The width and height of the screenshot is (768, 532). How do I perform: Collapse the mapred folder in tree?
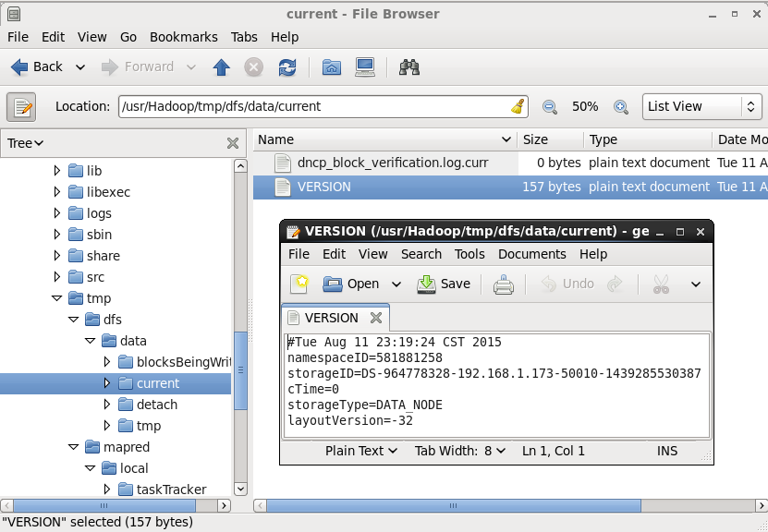point(73,447)
